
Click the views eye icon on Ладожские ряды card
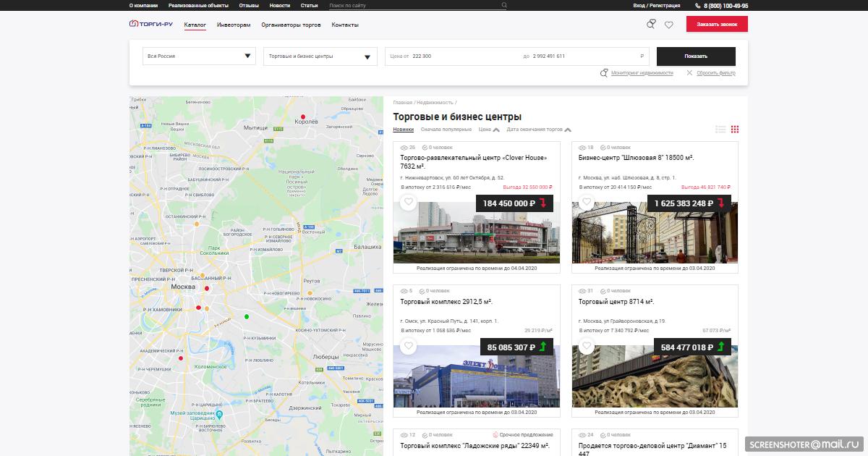click(404, 435)
